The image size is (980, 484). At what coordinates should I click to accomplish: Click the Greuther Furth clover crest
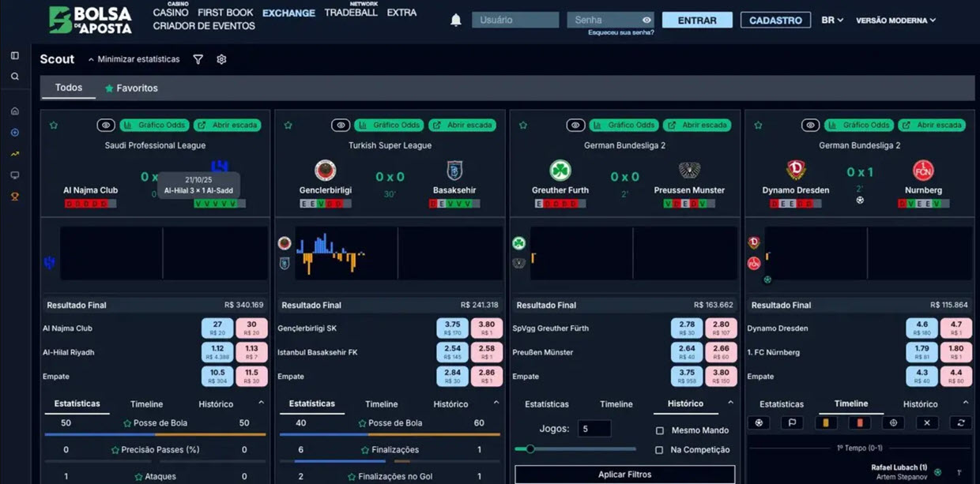(560, 171)
